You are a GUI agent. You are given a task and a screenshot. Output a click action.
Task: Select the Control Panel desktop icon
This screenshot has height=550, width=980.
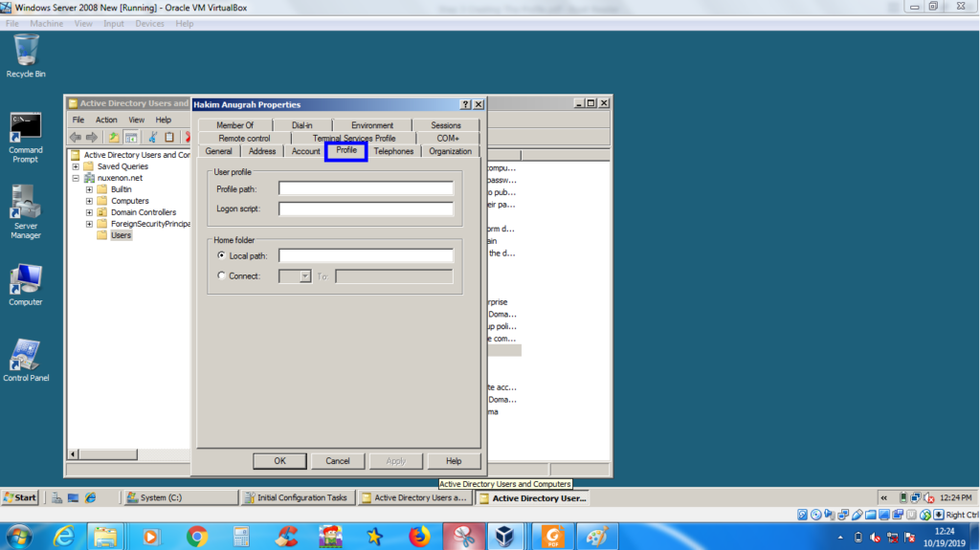(26, 360)
